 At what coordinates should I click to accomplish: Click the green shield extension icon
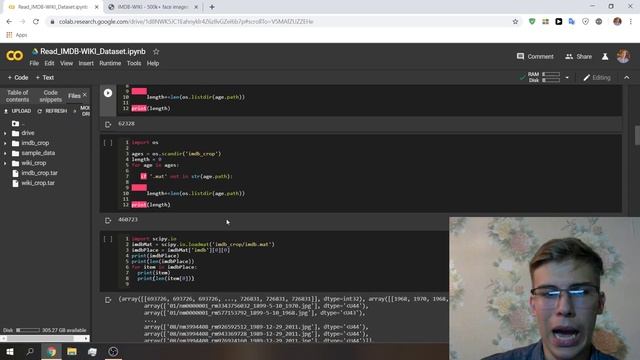tap(532, 22)
